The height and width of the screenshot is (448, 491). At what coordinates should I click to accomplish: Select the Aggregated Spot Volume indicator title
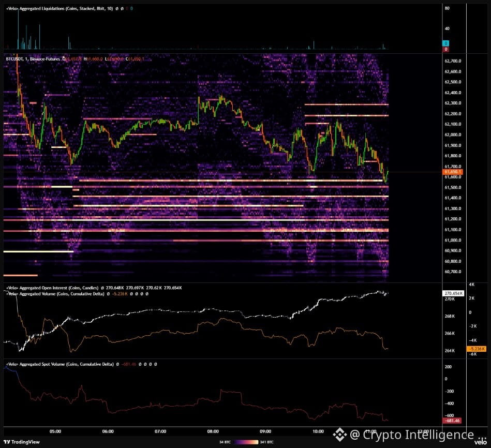pos(60,364)
